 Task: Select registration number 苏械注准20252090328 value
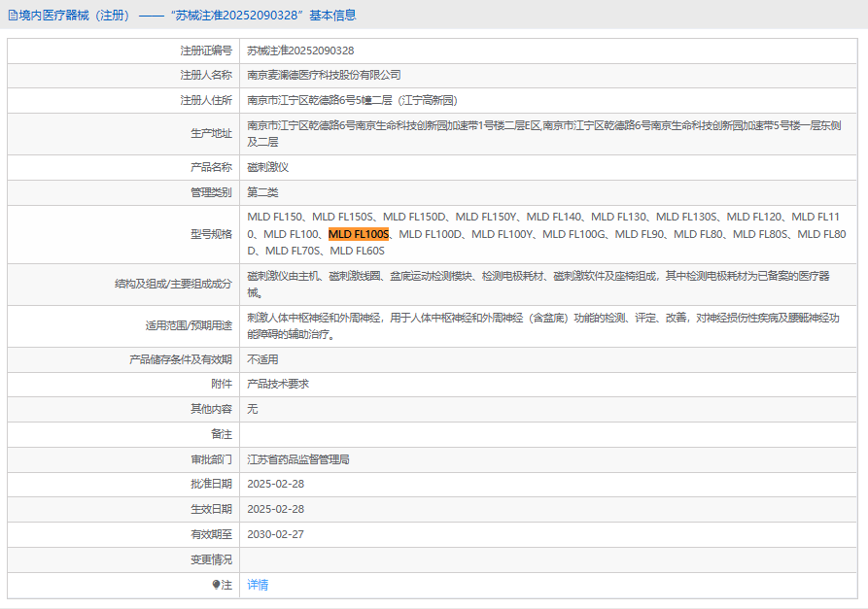click(x=300, y=51)
